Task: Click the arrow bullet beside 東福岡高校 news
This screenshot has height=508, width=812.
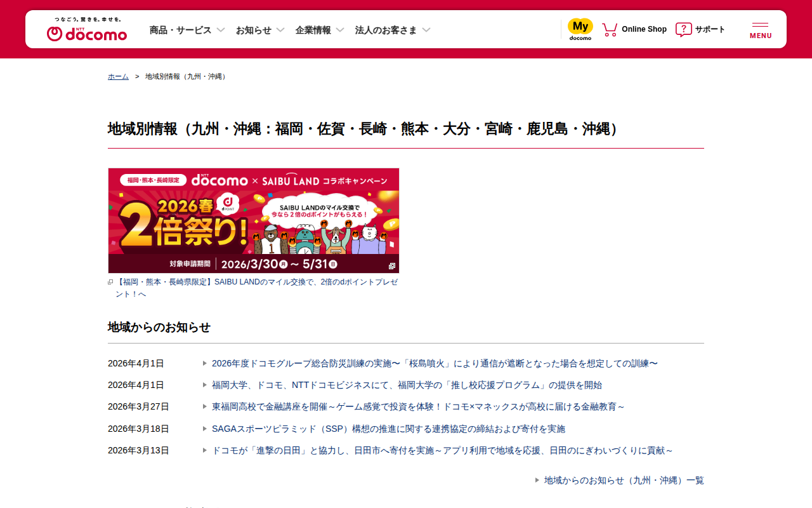Action: pyautogui.click(x=205, y=406)
